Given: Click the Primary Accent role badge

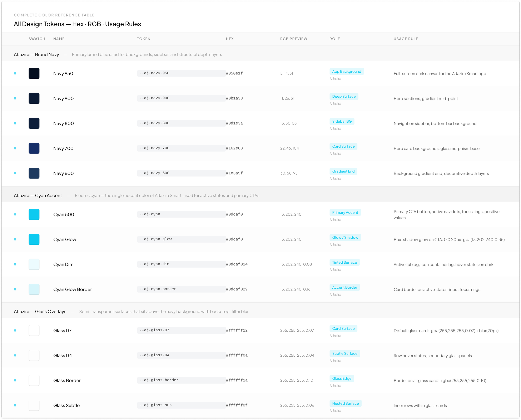Looking at the screenshot, I should click(x=345, y=212).
